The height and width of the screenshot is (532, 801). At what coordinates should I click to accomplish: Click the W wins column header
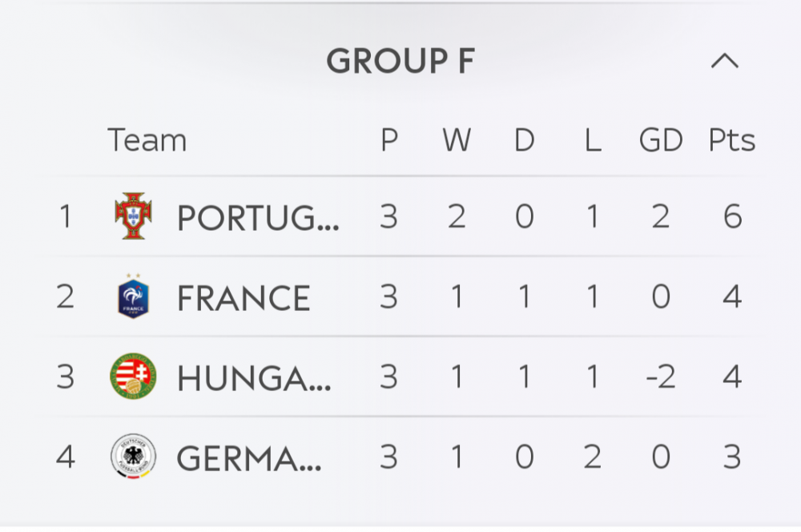457,140
